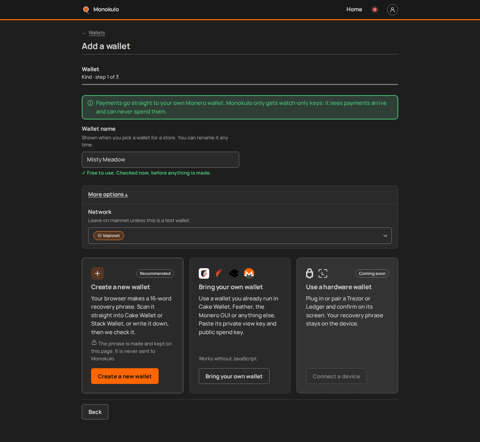Open the user account avatar icon
480x442 pixels.
[x=392, y=10]
